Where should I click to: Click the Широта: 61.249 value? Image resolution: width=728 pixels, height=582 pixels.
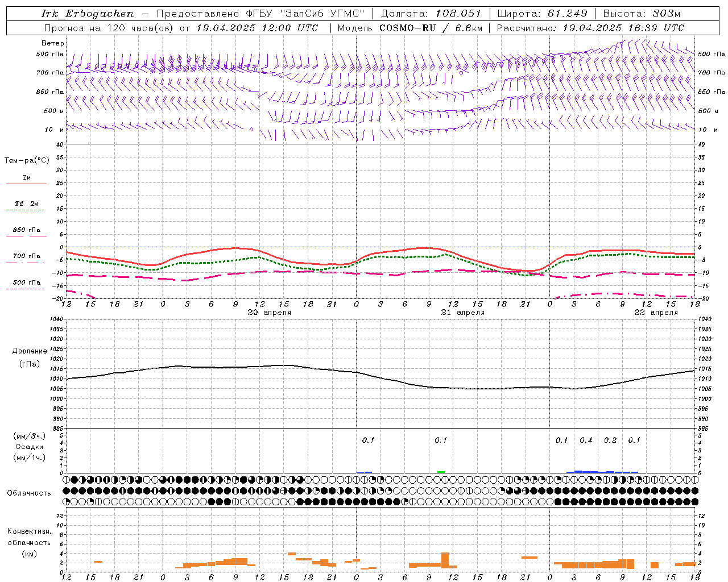coord(542,14)
